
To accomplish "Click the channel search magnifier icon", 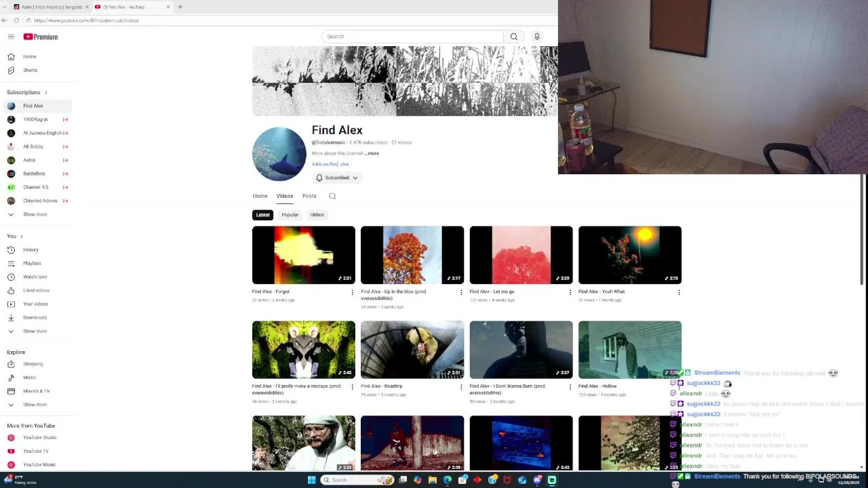I will (x=332, y=196).
